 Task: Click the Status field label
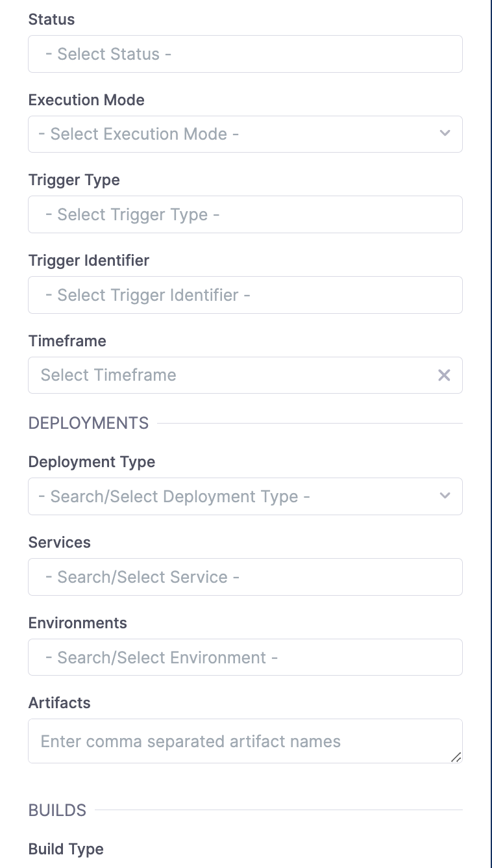52,19
